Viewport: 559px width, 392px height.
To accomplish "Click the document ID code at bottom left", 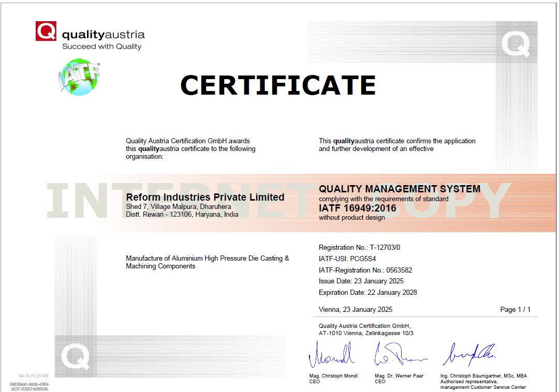I will point(29,386).
